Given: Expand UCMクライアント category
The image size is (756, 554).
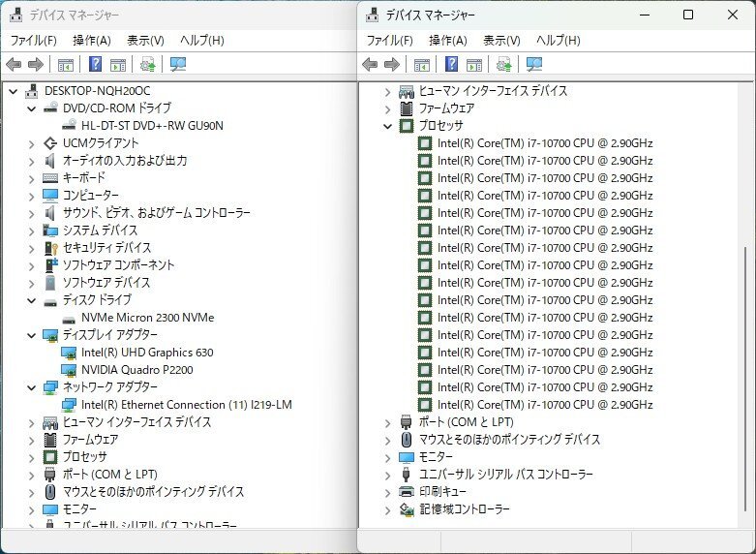Looking at the screenshot, I should (32, 143).
